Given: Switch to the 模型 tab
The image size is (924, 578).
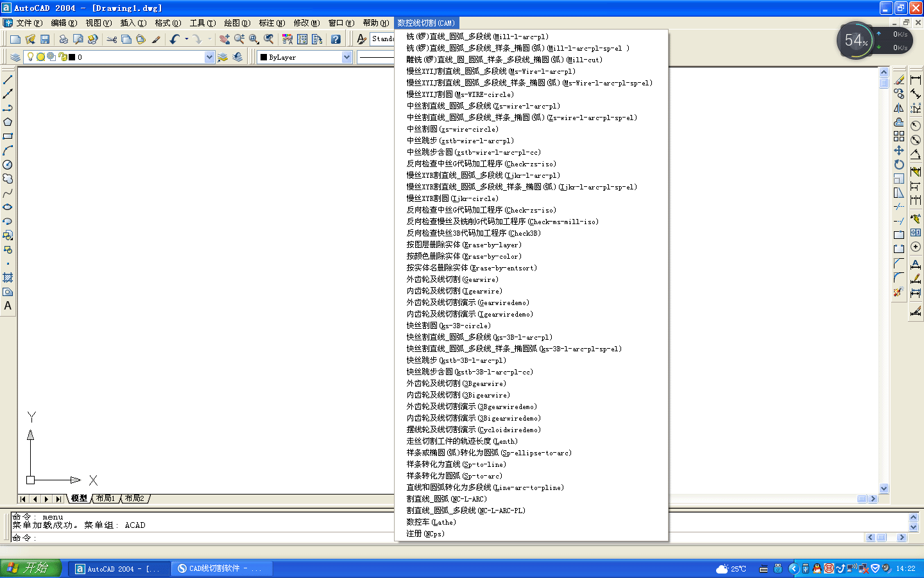Looking at the screenshot, I should (79, 498).
